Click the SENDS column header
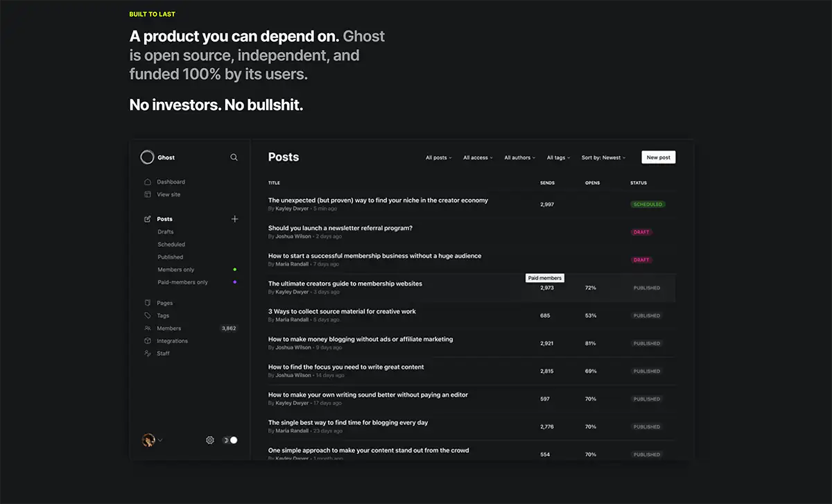832x504 pixels. point(547,183)
